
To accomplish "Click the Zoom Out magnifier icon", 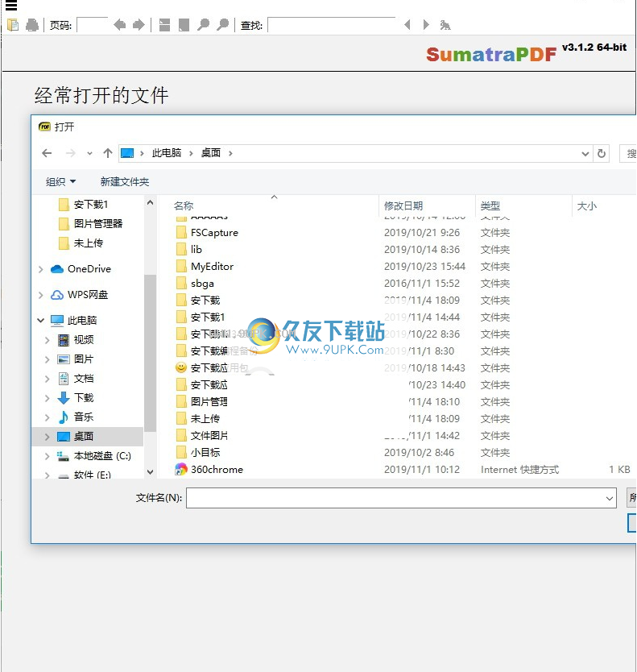I will coord(203,25).
